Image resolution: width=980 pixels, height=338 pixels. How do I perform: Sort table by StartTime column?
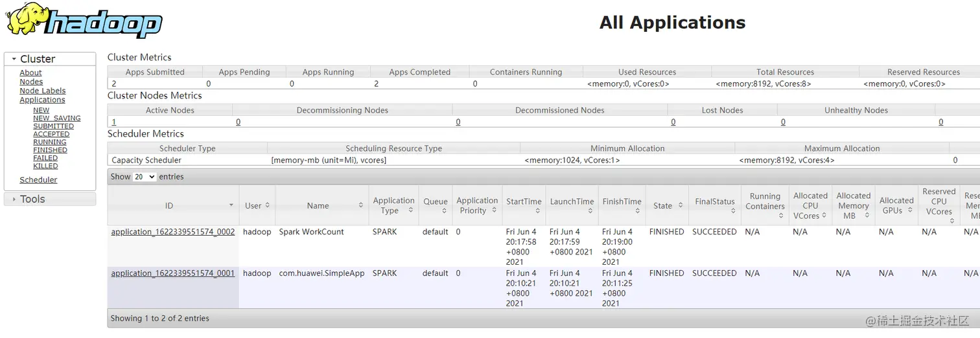click(524, 206)
